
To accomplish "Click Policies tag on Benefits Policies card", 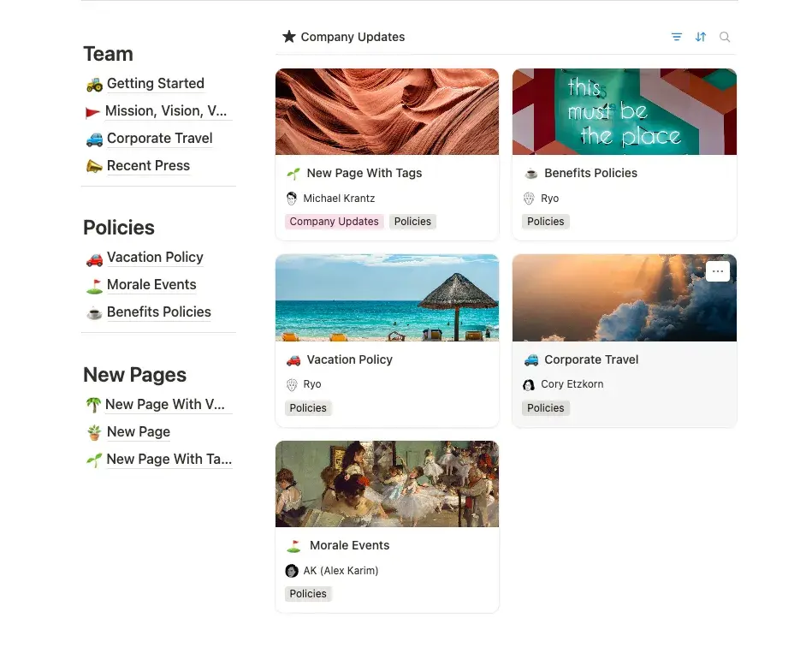I will coord(545,222).
